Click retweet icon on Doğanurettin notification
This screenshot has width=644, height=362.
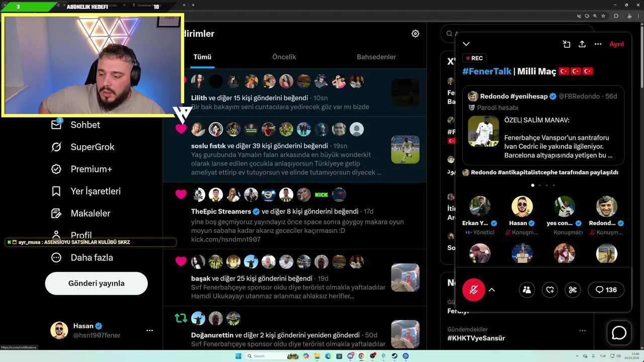[181, 318]
